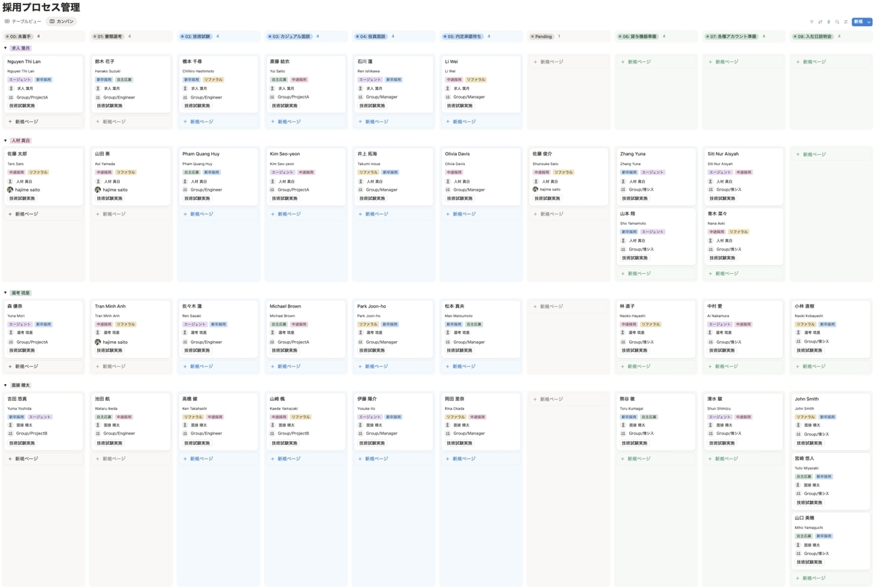This screenshot has height=588, width=877.
Task: Click the person icon on Nguyen Thi Lan card
Action: pyautogui.click(x=11, y=88)
